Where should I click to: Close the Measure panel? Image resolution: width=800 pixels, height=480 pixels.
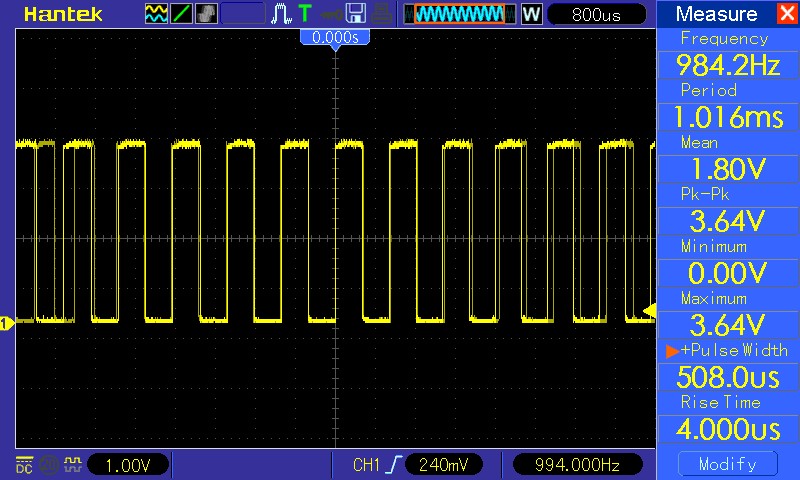tap(785, 14)
